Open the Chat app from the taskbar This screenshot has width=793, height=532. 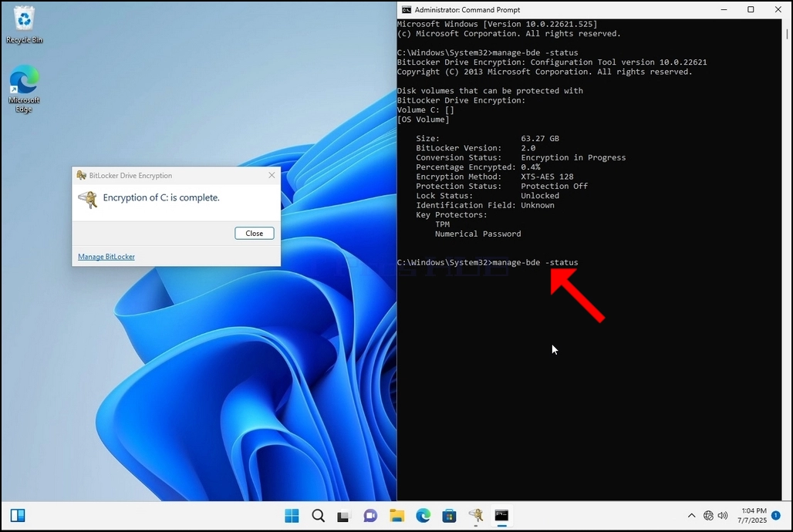click(370, 515)
